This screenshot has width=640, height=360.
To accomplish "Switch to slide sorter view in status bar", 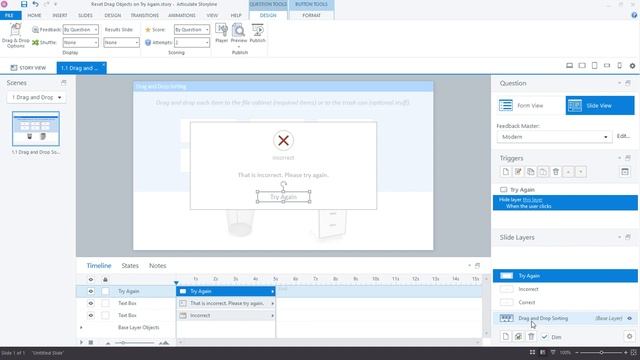I will [x=532, y=352].
